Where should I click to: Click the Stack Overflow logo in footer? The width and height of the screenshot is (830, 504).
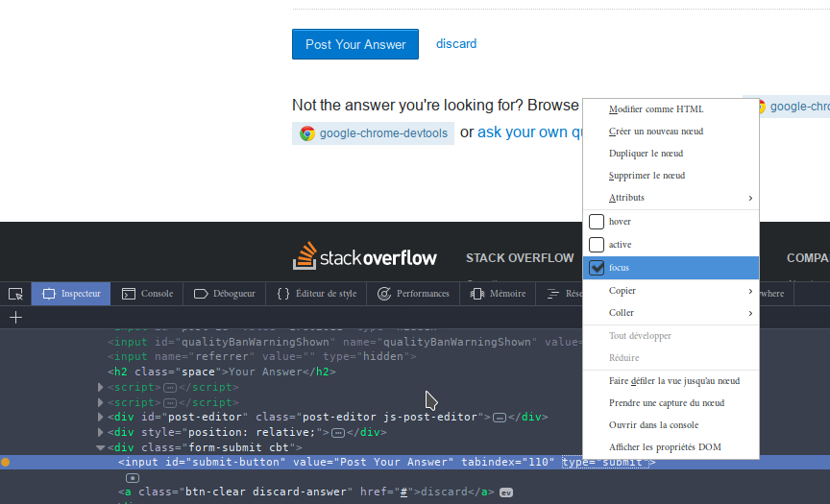(x=365, y=256)
